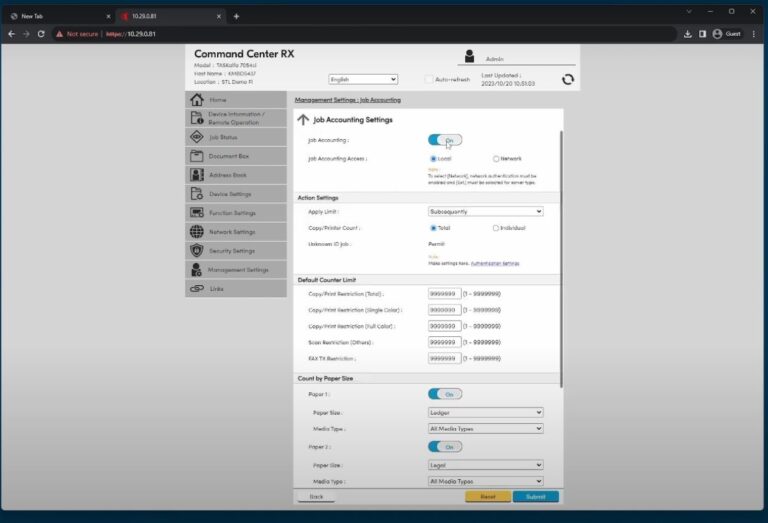
Task: Open the browser downloads icon
Action: point(688,34)
